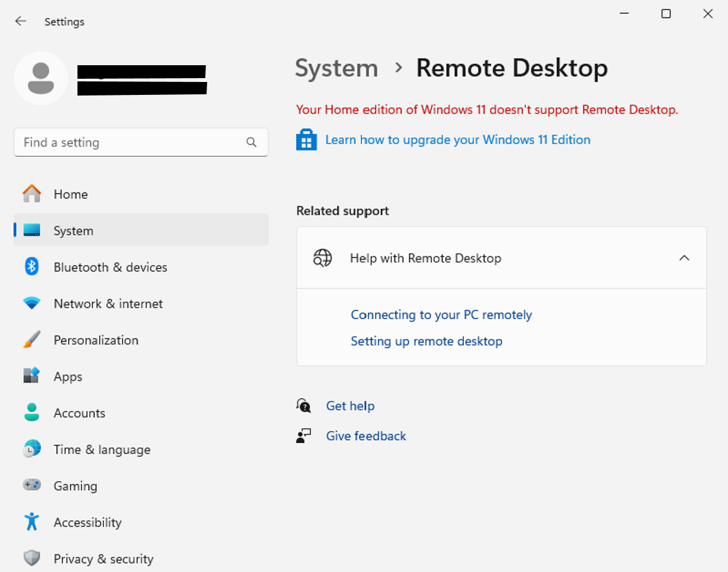Click the user profile avatar picture
Screen dimensions: 728x572
[41, 78]
